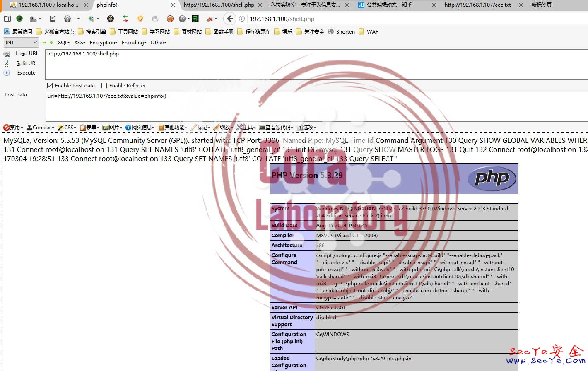This screenshot has height=371, width=588.
Task: Click the green minus icon in HackBar
Action: (x=44, y=43)
